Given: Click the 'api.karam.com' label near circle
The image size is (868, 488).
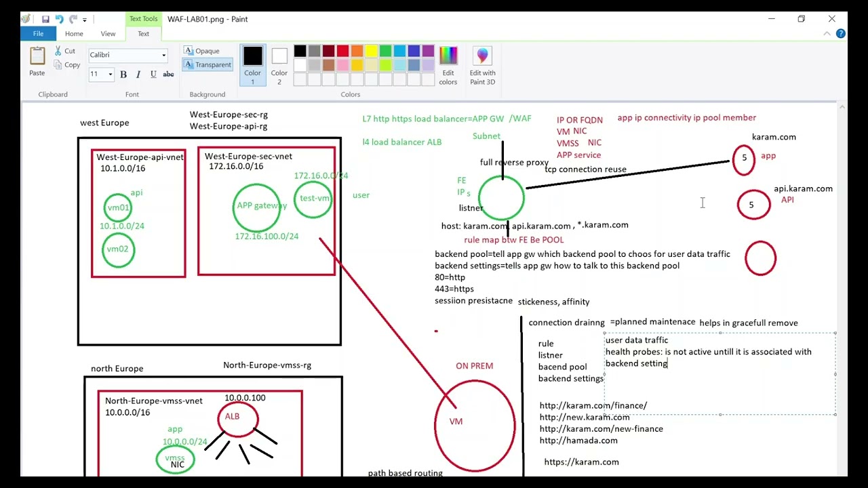Looking at the screenshot, I should [803, 189].
